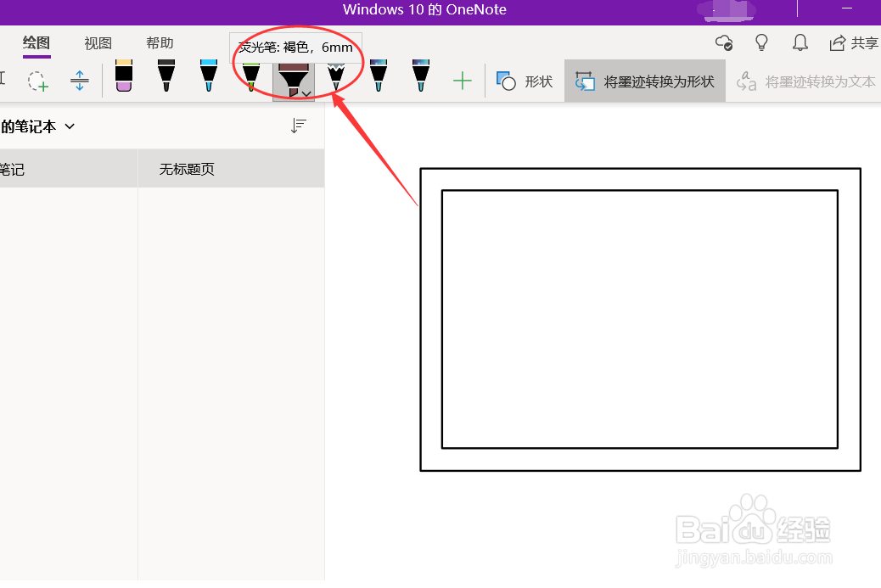Select the Insert Space tool
881x588 pixels.
(80, 81)
